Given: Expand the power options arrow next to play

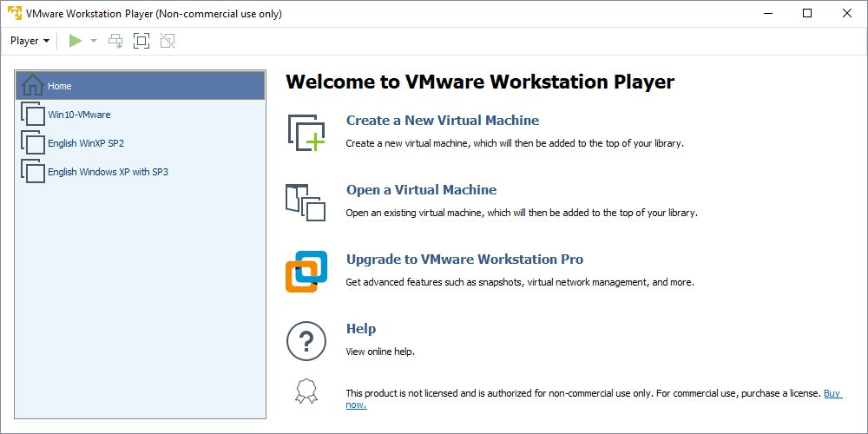Looking at the screenshot, I should [94, 41].
